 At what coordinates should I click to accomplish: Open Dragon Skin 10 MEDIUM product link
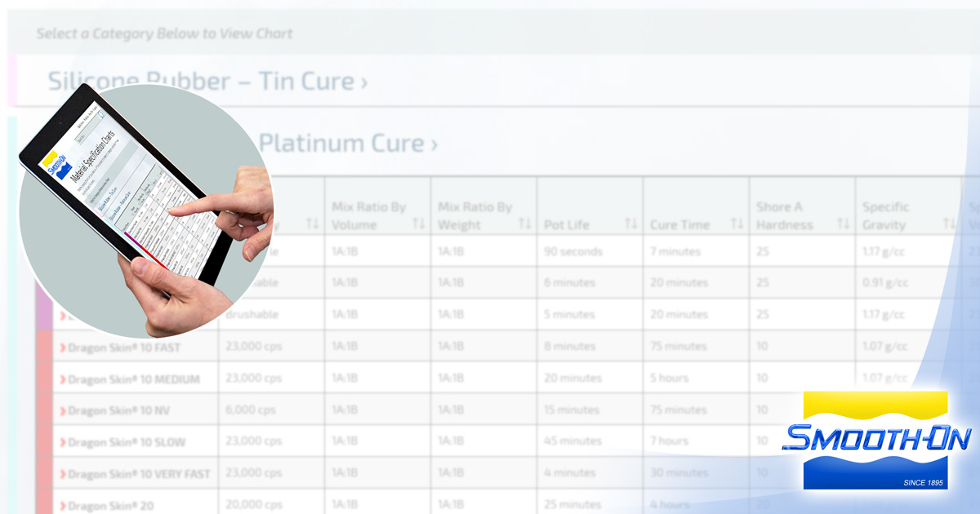(134, 379)
